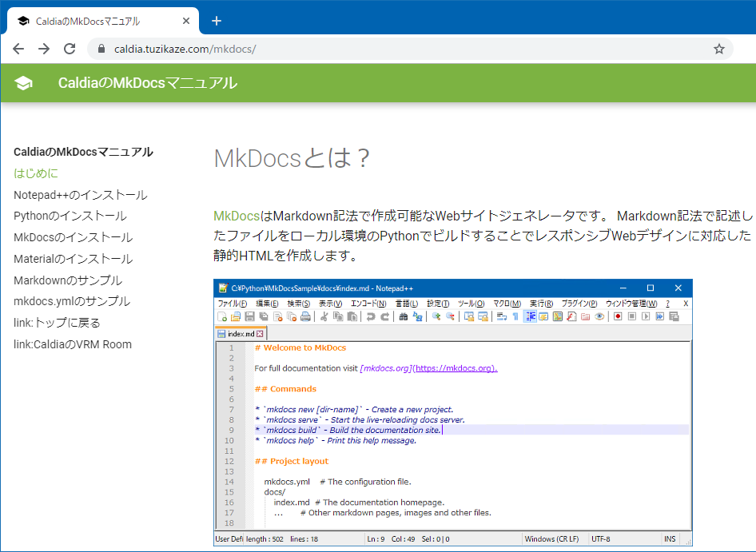This screenshot has height=552, width=756.
Task: Go to Materialのインストール page
Action: 73,259
